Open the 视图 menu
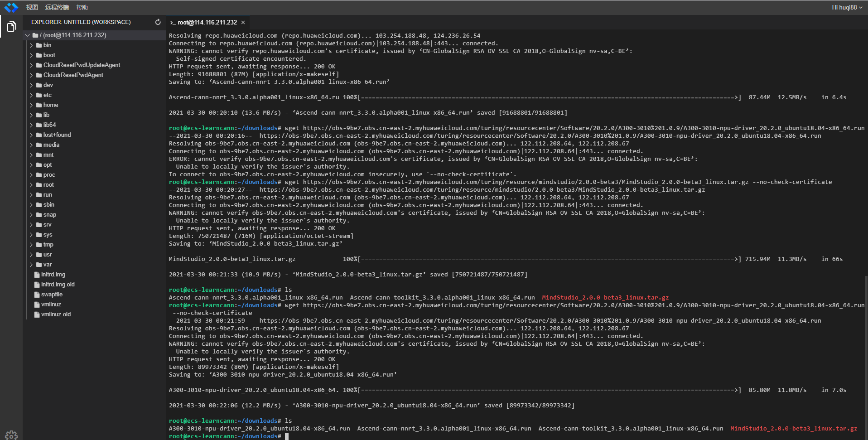 coord(32,7)
